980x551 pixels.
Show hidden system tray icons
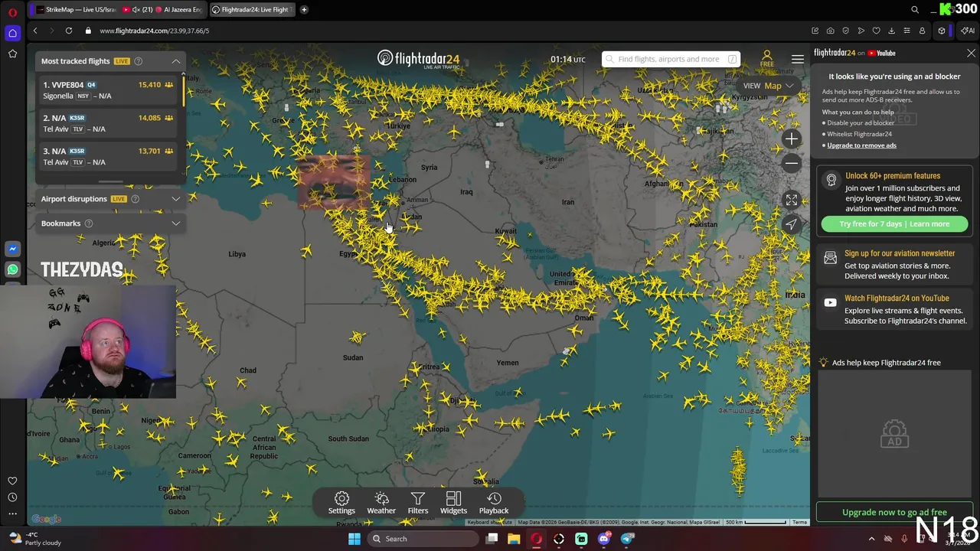pos(871,539)
